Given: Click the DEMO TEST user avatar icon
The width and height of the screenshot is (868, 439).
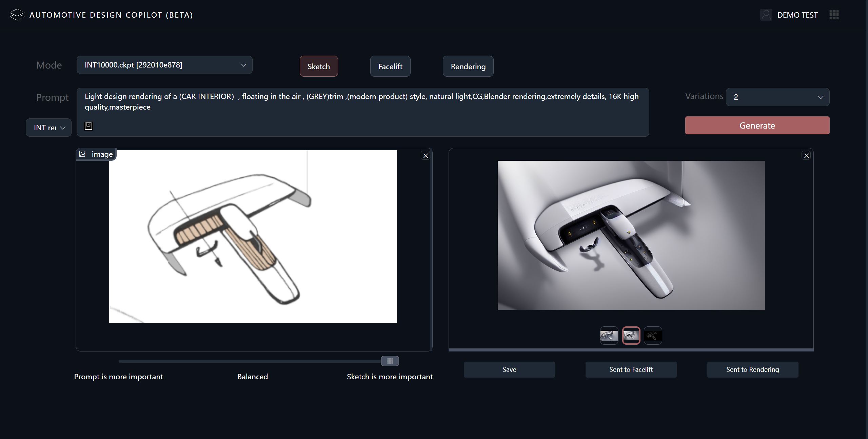Looking at the screenshot, I should tap(766, 15).
